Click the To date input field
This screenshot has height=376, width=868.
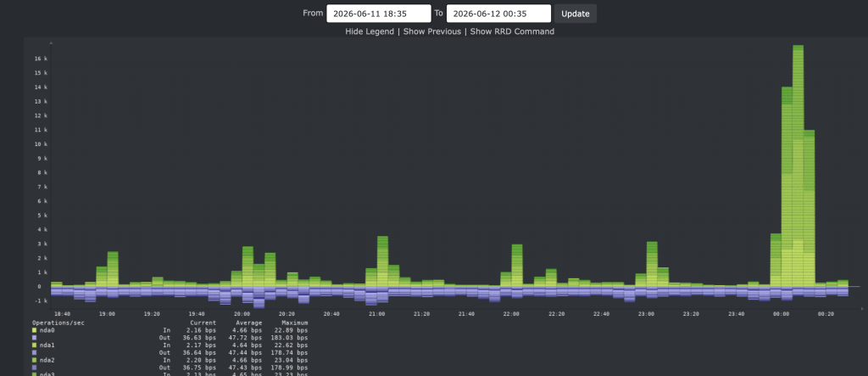click(498, 14)
